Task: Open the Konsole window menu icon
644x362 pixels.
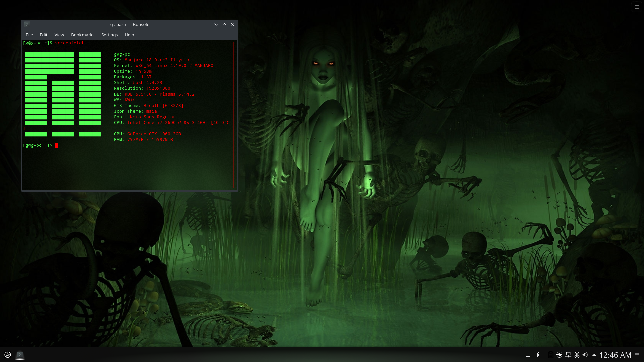Action: pos(27,24)
